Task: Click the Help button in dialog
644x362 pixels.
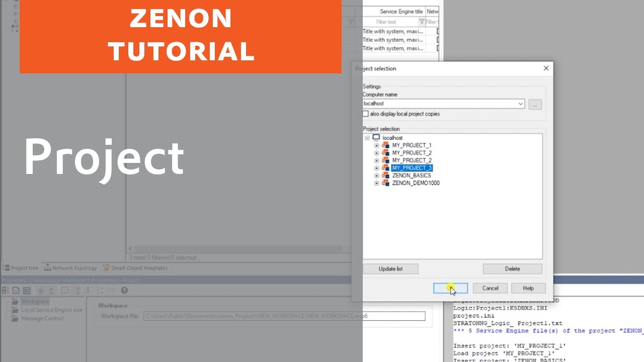Action: (528, 288)
